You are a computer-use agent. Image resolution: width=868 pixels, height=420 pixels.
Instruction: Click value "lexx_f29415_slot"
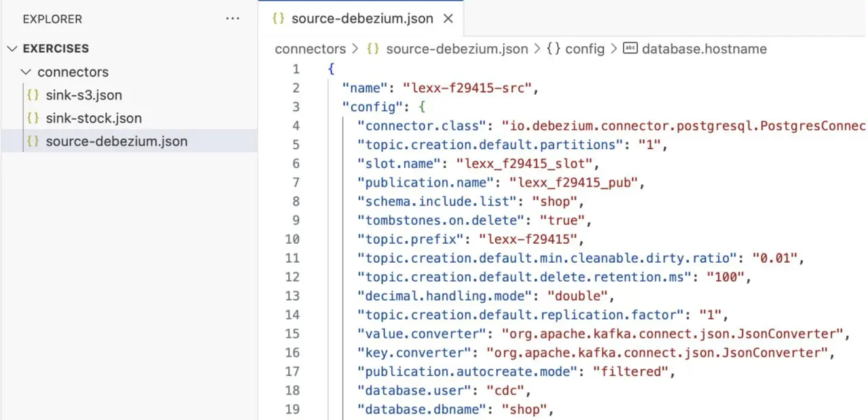524,163
